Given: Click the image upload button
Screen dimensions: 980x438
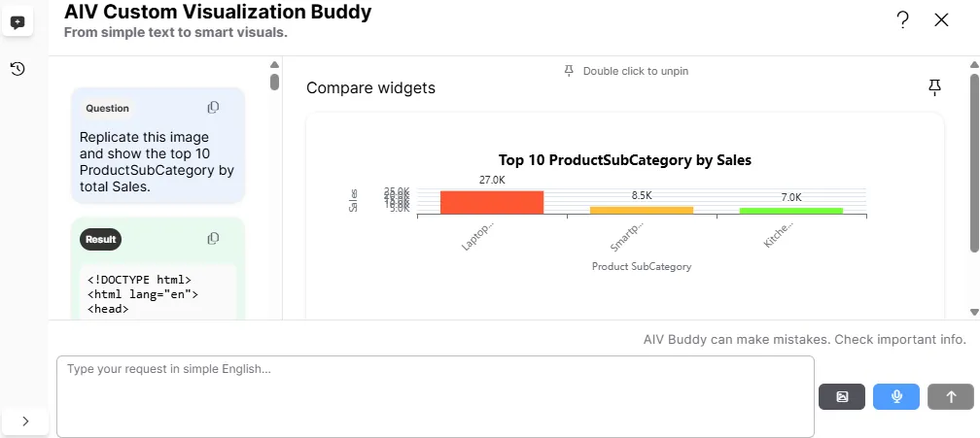Looking at the screenshot, I should pyautogui.click(x=842, y=396).
